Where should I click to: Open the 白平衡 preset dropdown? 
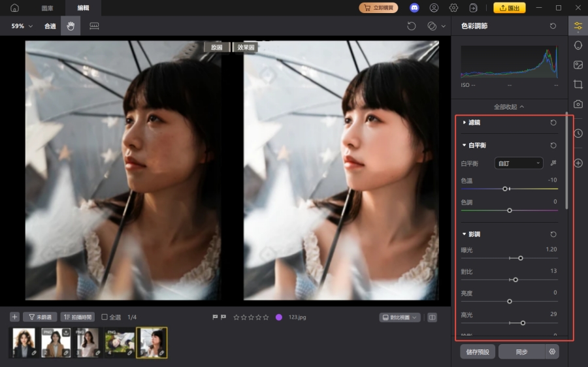pyautogui.click(x=519, y=163)
